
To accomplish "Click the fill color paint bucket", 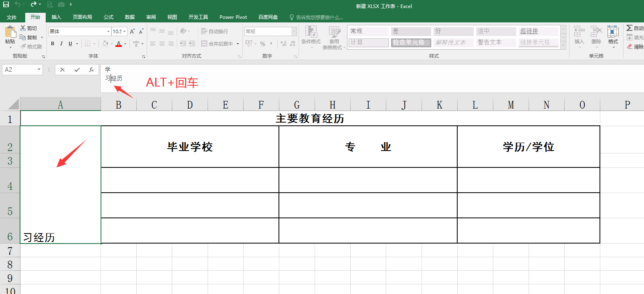I will click(x=105, y=43).
